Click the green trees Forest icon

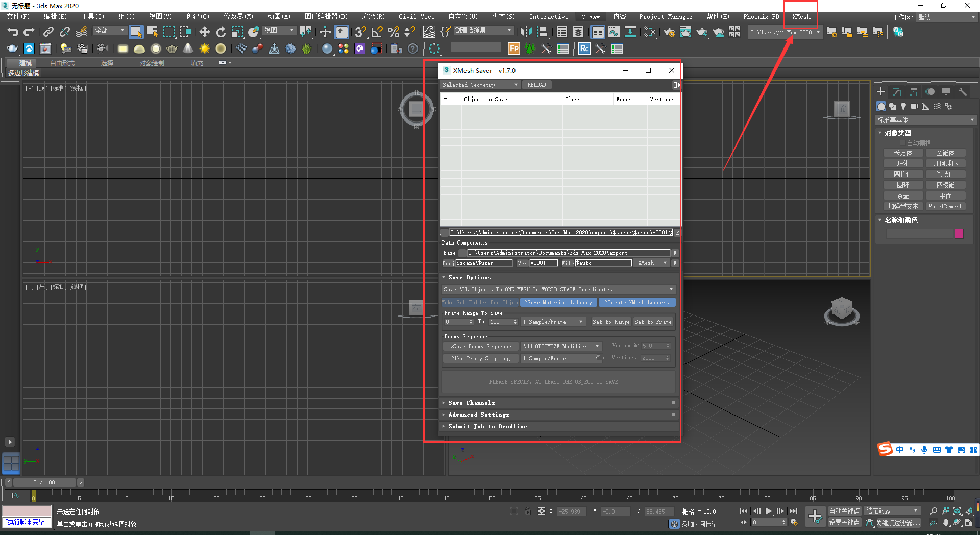(x=530, y=49)
